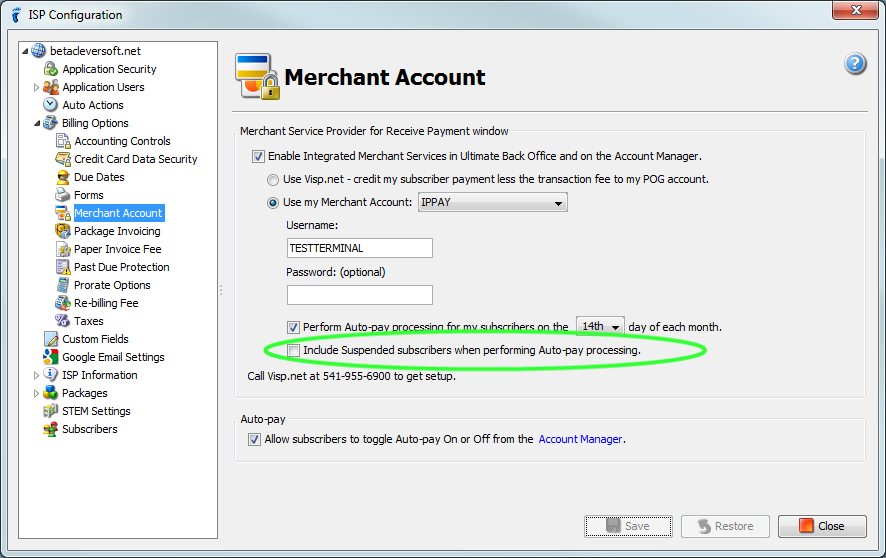Click the Taxes percent icon
Image resolution: width=886 pixels, height=558 pixels.
(63, 321)
